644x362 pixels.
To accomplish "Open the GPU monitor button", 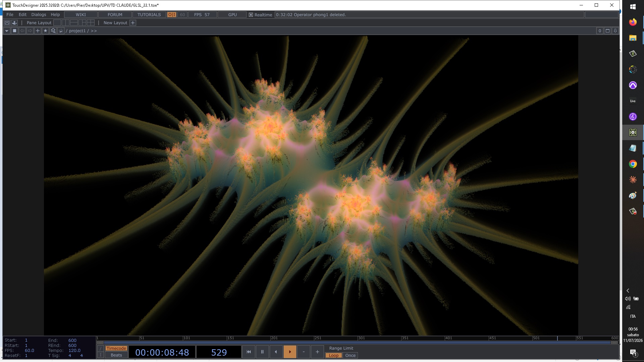I will [x=232, y=14].
